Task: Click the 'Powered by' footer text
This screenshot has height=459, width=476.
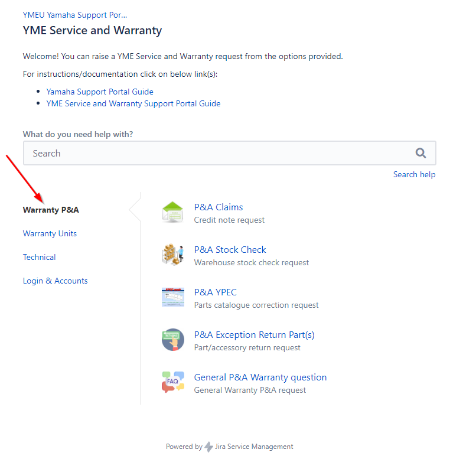Action: click(184, 447)
